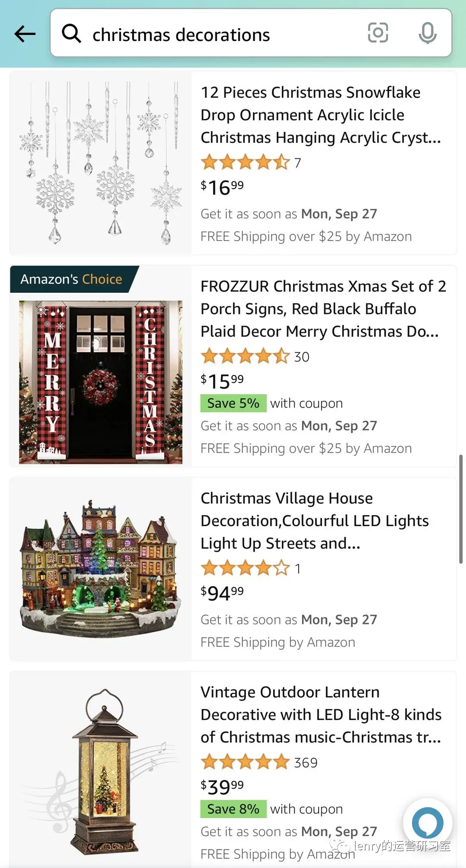Open 12 Pieces Christmas Snowflake title
Image resolution: width=466 pixels, height=868 pixels.
[321, 115]
